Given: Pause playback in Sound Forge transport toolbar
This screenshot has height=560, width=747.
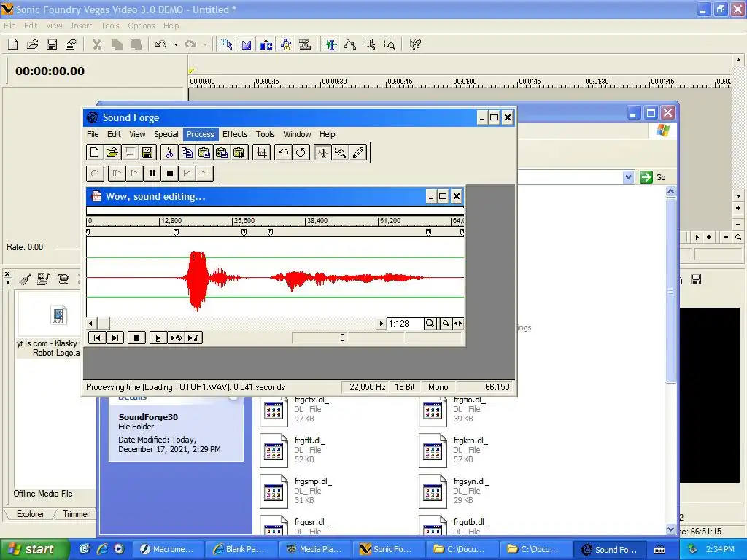Looking at the screenshot, I should pyautogui.click(x=152, y=174).
